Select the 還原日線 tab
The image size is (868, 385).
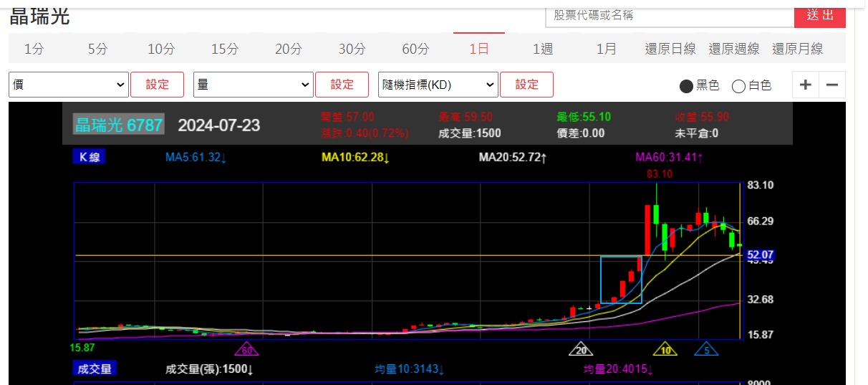click(670, 49)
